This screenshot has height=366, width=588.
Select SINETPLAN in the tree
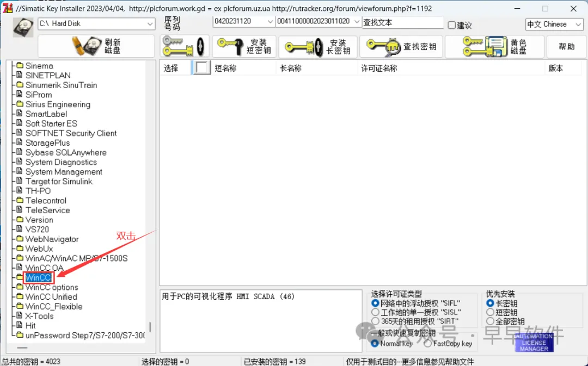coord(47,75)
